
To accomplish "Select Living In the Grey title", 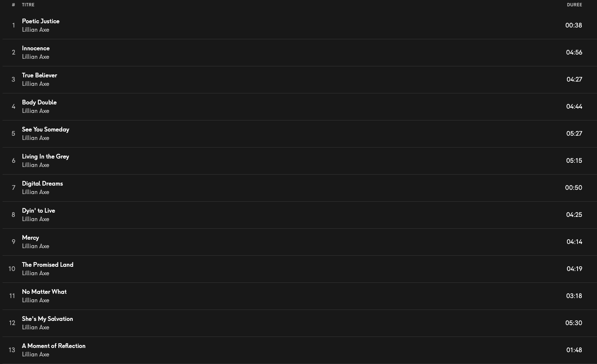I will (45, 156).
